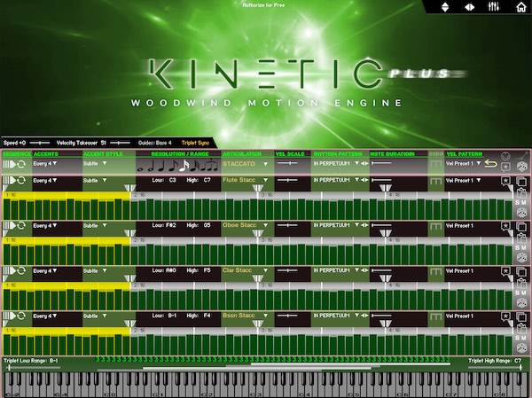532x398 pixels.
Task: Open global STACCATO articulation dropdown
Action: 245,164
